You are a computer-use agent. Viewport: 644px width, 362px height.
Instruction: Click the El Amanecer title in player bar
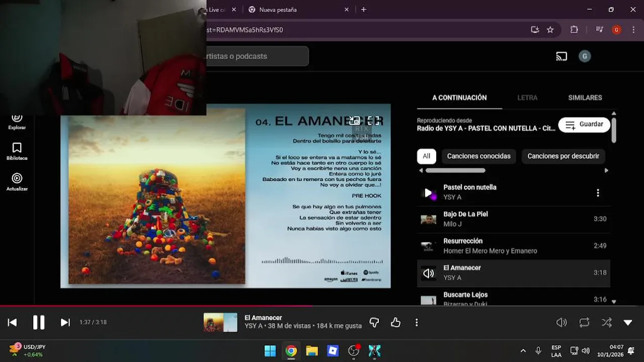263,318
